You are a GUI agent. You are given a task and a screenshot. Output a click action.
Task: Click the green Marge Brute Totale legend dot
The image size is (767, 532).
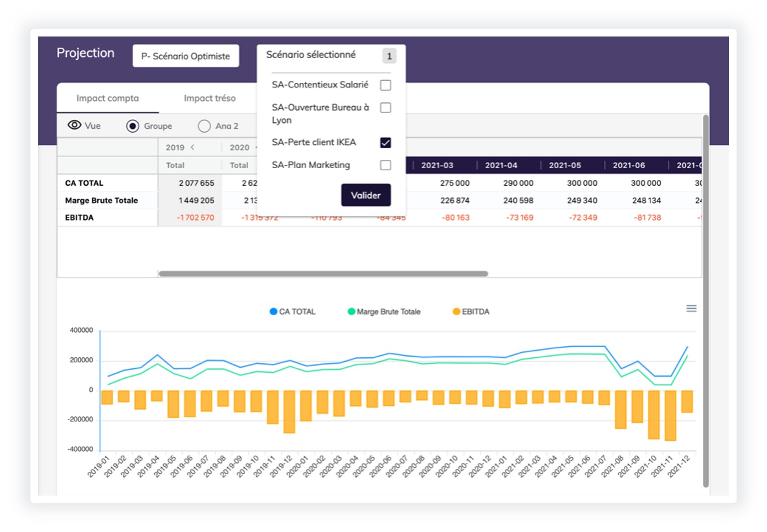(x=351, y=311)
